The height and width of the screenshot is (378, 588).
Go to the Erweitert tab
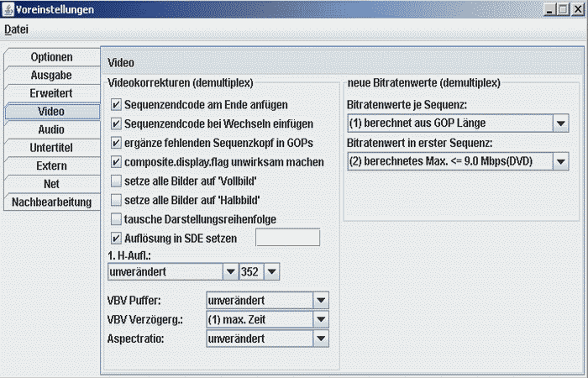click(x=51, y=93)
